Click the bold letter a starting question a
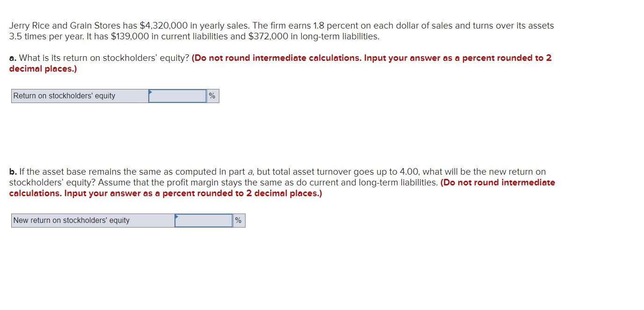644x310 pixels. point(11,58)
